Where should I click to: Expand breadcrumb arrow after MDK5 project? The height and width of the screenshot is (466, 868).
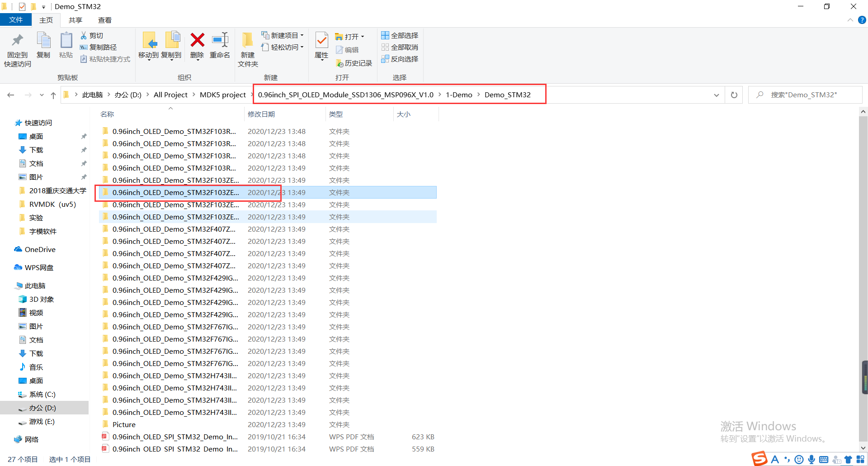point(251,95)
